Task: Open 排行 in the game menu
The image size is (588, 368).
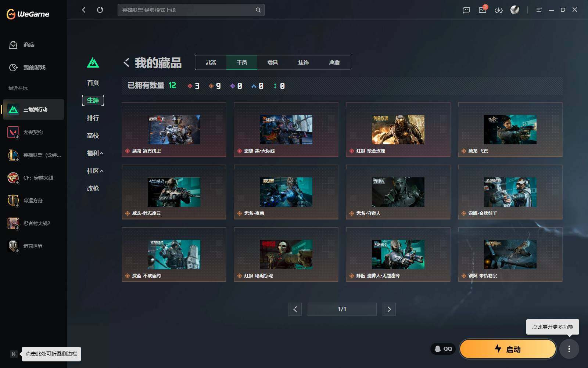Action: coord(93,118)
